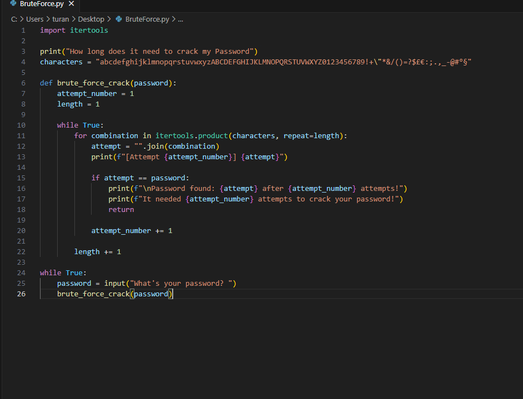Image resolution: width=523 pixels, height=399 pixels.
Task: Click 'input' call on line 25
Action: pos(114,284)
